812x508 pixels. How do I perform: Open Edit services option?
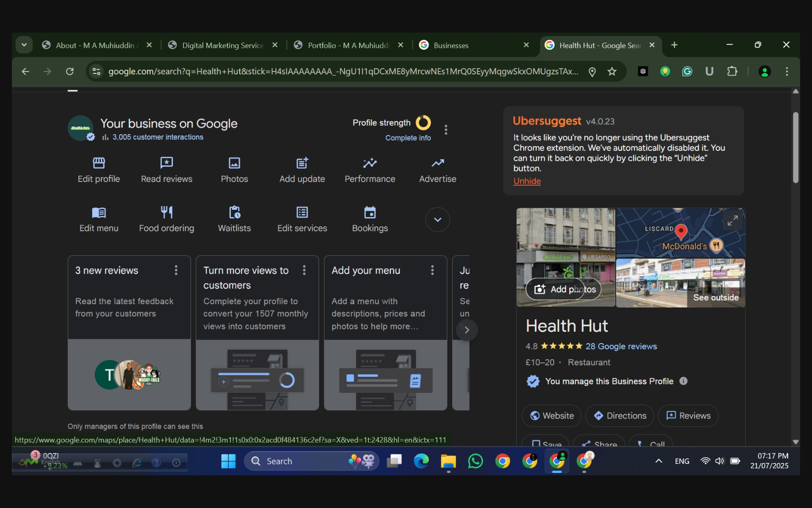pos(302,219)
